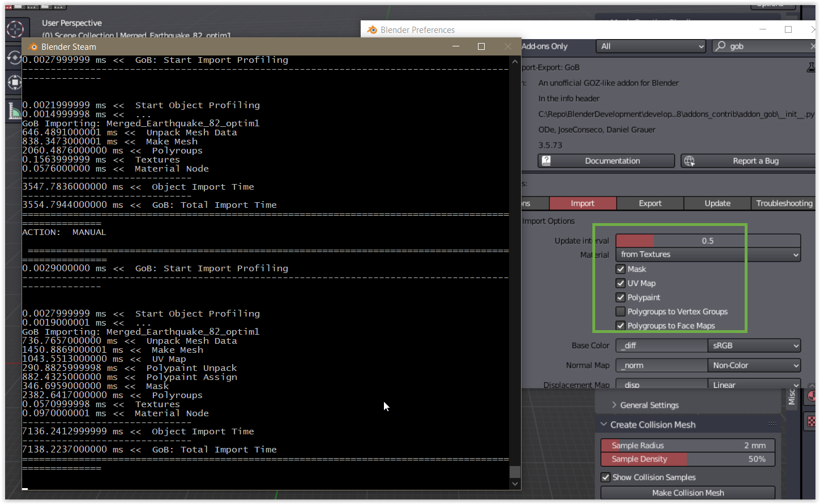Select the Measure tool in the viewport toolbar

click(x=14, y=111)
